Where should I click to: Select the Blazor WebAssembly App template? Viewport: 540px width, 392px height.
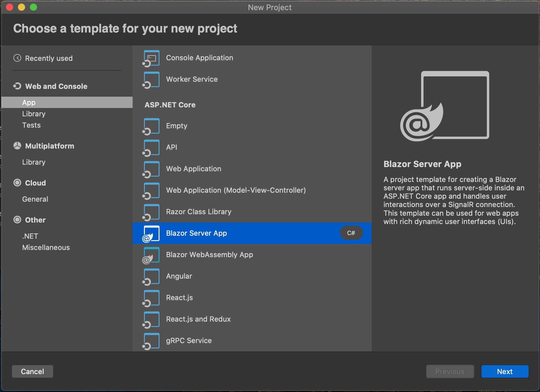[252, 255]
